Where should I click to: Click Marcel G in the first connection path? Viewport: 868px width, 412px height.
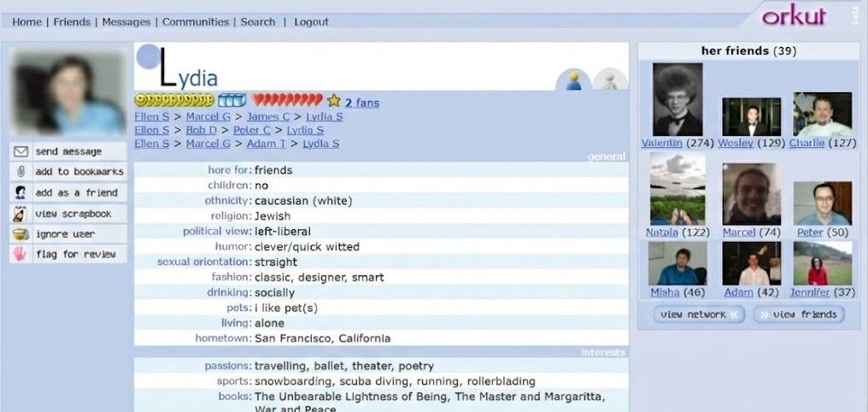(208, 117)
